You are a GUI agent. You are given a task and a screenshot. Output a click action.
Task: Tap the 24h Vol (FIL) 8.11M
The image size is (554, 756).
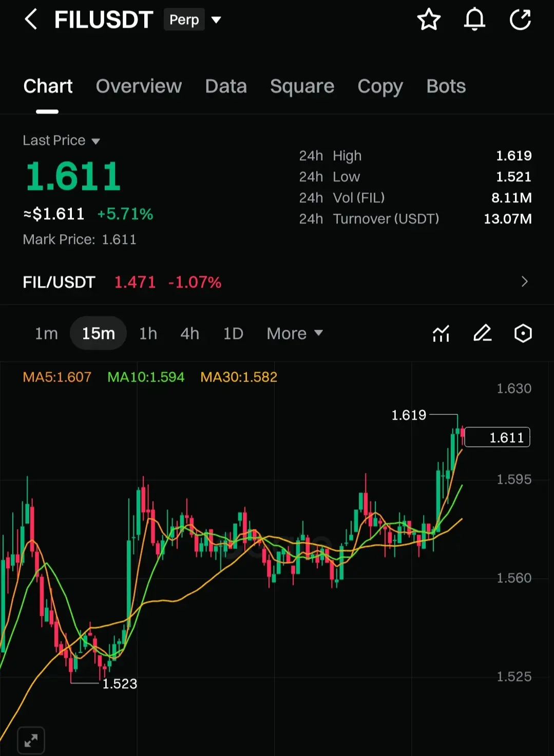(511, 198)
